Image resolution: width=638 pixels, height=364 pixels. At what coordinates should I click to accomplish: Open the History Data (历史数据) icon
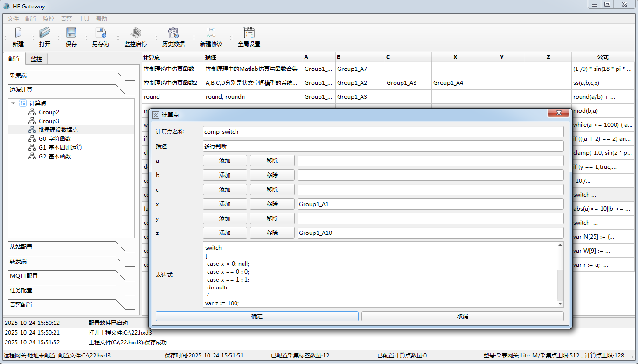(173, 33)
